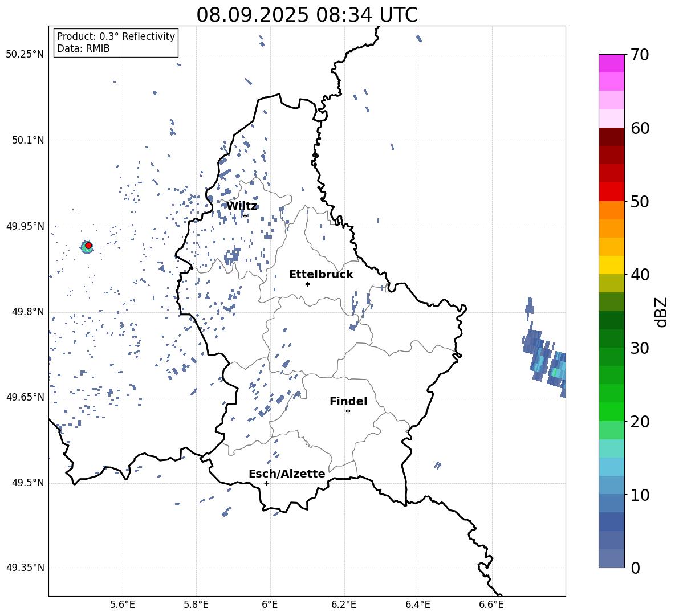This screenshot has height=616, width=675.
Task: Click the title "08.09.2025 08:34 UTC"
Action: click(x=307, y=15)
